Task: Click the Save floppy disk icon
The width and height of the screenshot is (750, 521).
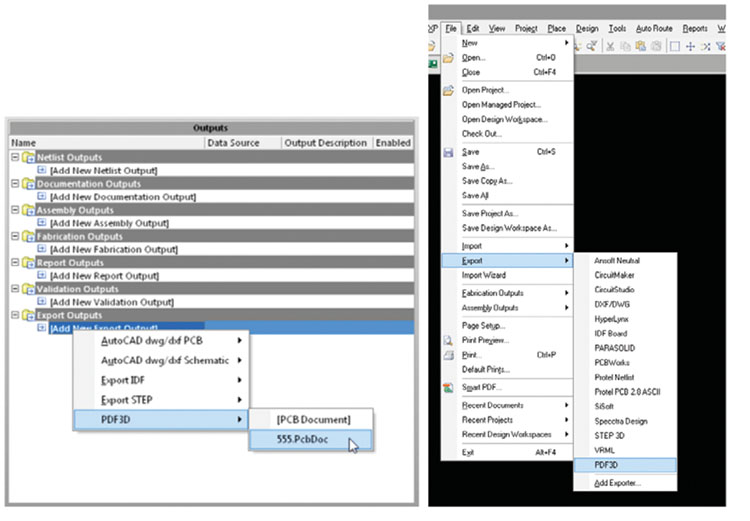Action: 447,152
